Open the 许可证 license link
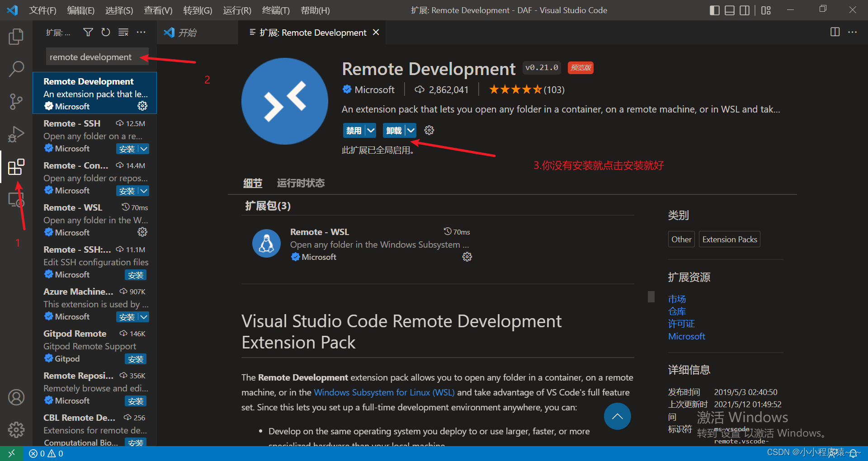 [x=681, y=324]
